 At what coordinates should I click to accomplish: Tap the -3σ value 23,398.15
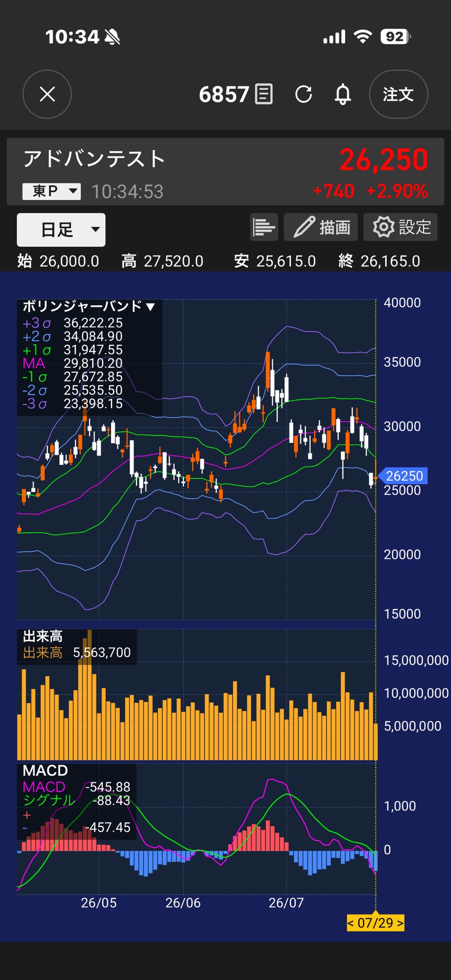coord(93,403)
